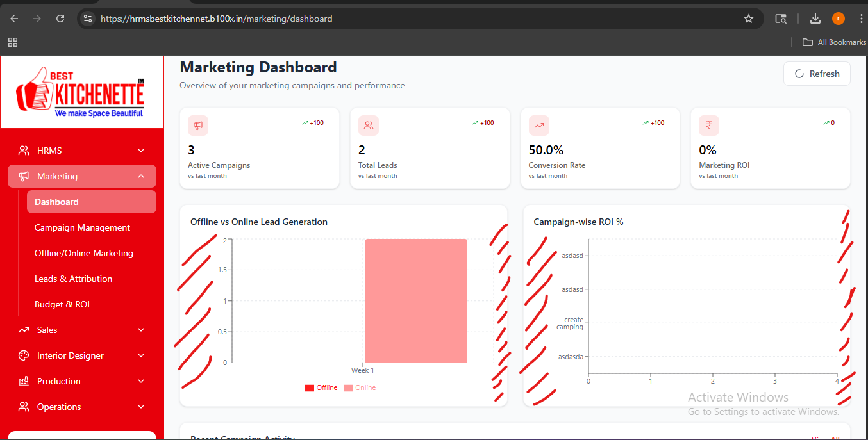Screen dimensions: 868x440
Task: Click the Total Leads card
Action: pyautogui.click(x=430, y=148)
